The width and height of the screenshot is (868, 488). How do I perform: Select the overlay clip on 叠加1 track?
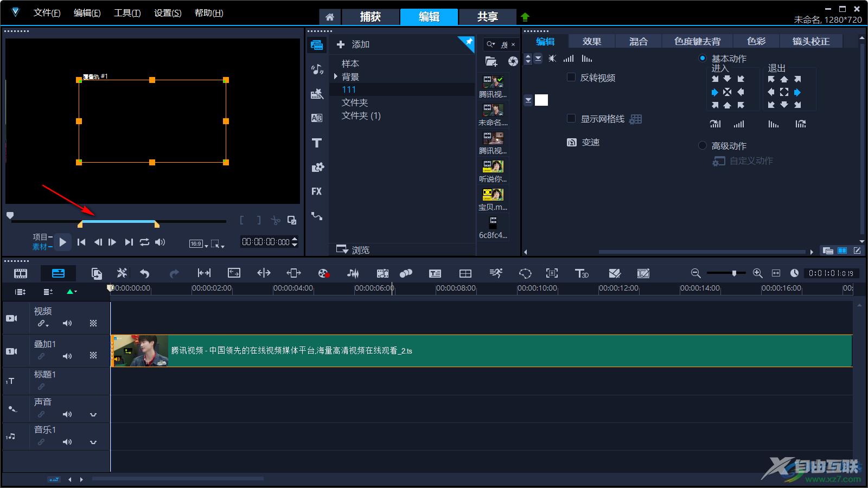click(482, 351)
